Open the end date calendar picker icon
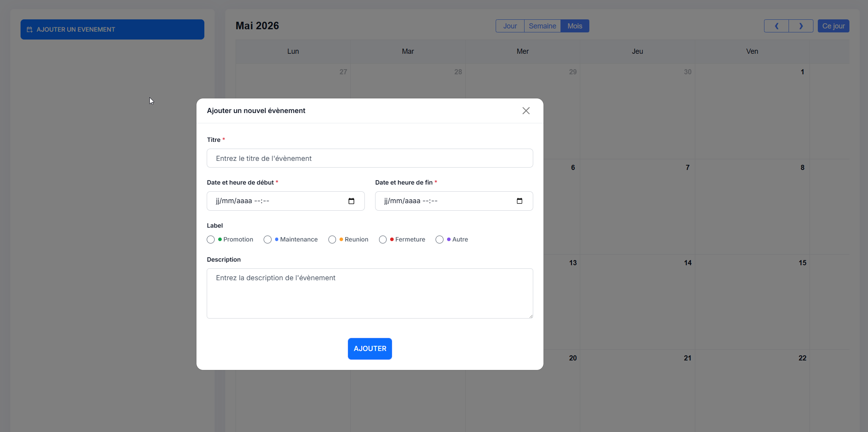 point(519,201)
